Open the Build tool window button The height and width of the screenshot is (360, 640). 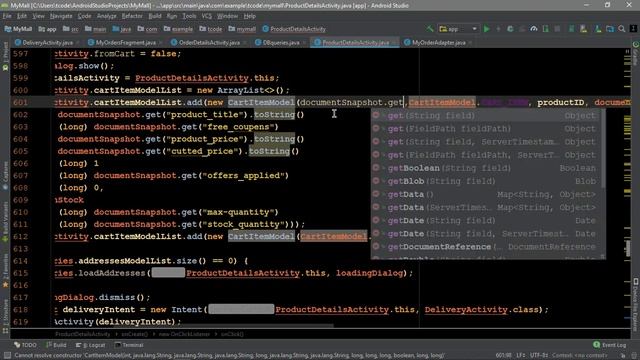[x=57, y=345]
